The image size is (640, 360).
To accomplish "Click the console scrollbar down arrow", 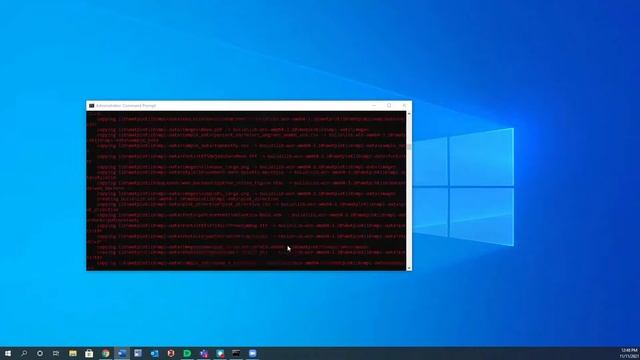I will tap(409, 268).
